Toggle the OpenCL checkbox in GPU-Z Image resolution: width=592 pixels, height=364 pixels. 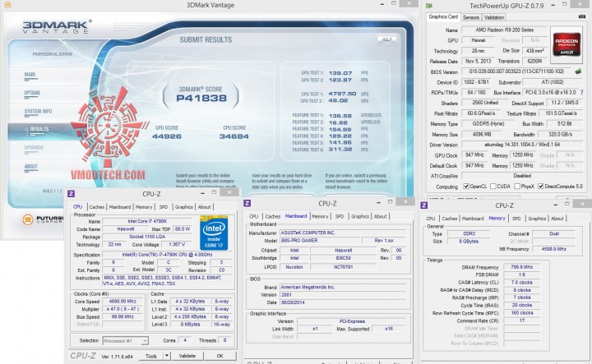(x=466, y=187)
